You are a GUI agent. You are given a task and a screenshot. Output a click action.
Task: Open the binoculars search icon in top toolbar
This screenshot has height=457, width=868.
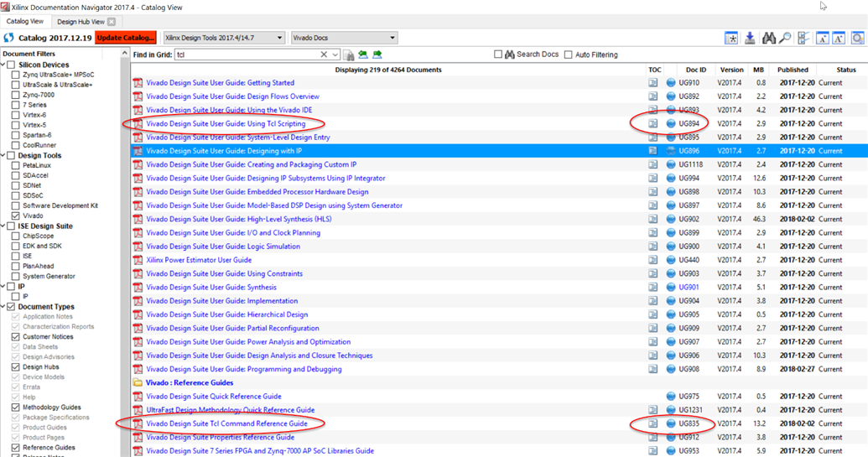pos(769,39)
